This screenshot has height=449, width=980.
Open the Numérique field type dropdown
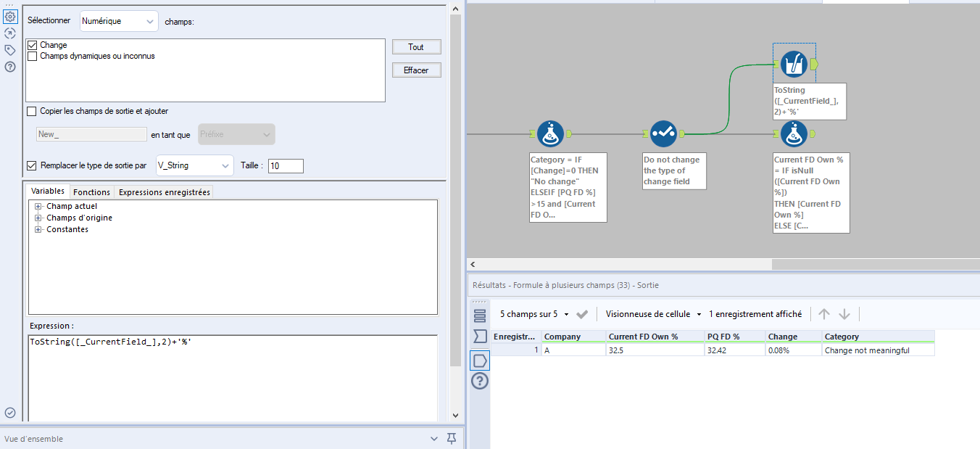point(118,20)
